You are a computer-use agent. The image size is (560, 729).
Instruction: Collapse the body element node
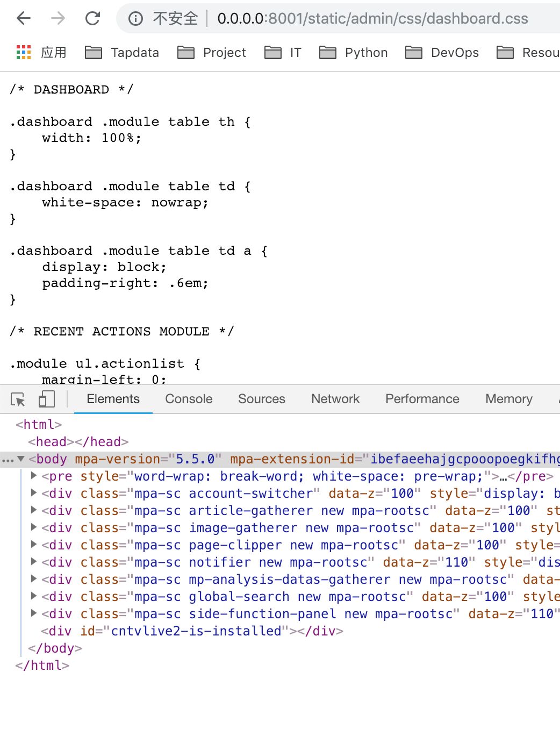pyautogui.click(x=21, y=459)
